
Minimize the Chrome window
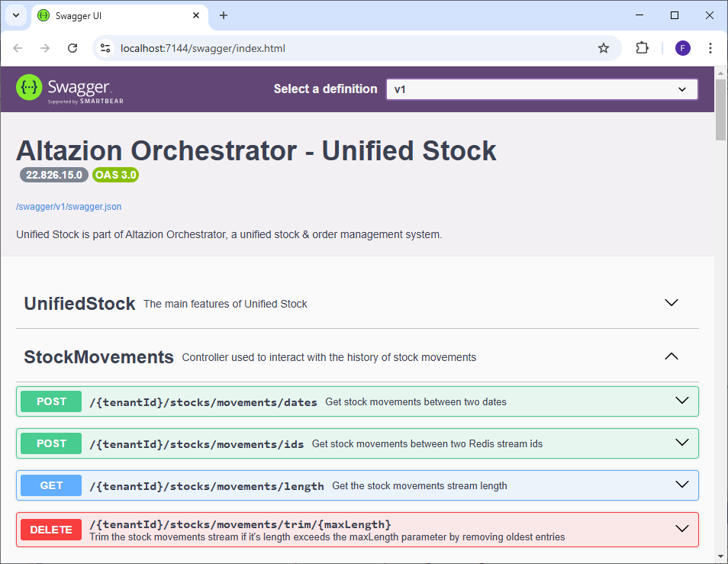coord(639,15)
